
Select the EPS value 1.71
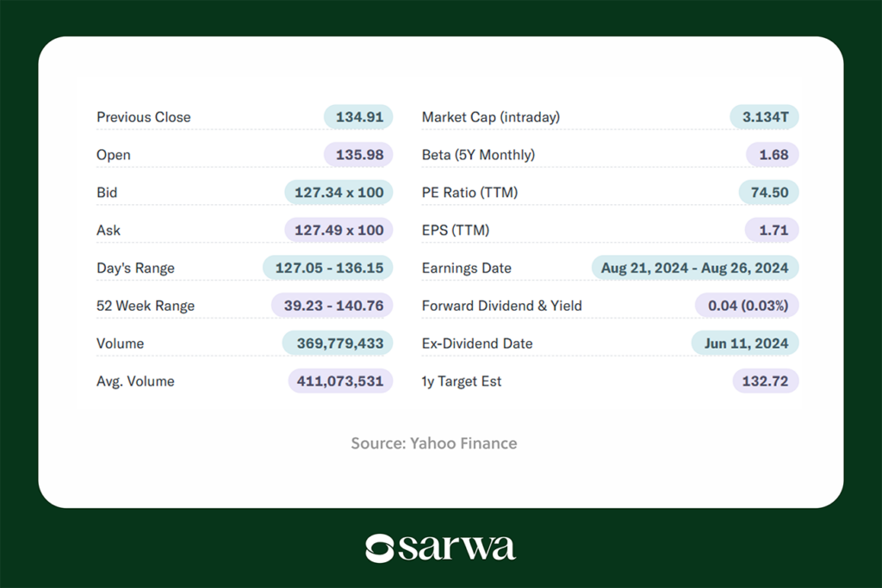[772, 230]
